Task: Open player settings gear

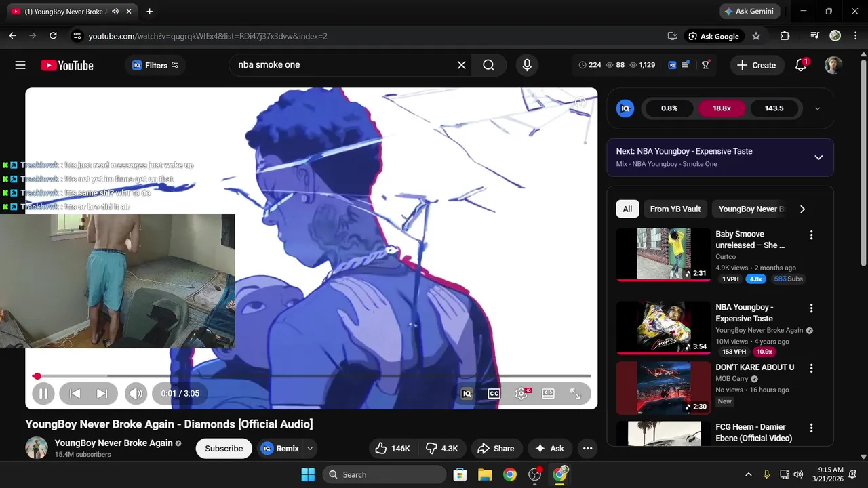Action: [x=521, y=393]
